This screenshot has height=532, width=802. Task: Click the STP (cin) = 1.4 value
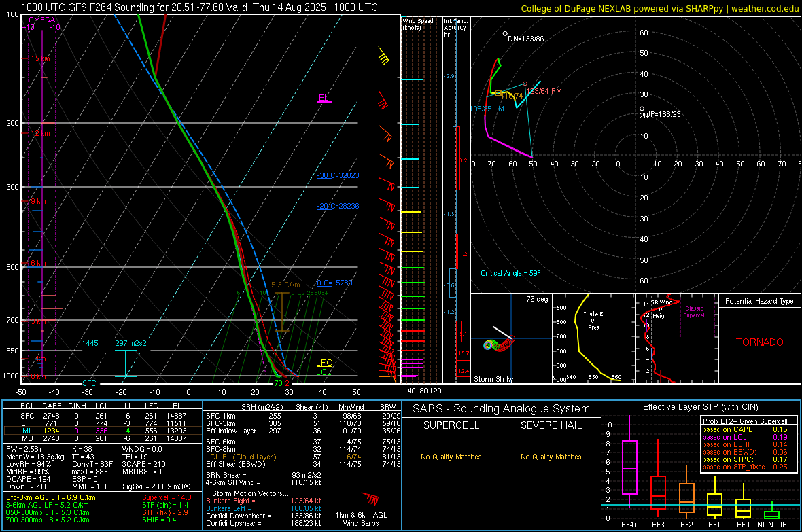165,506
